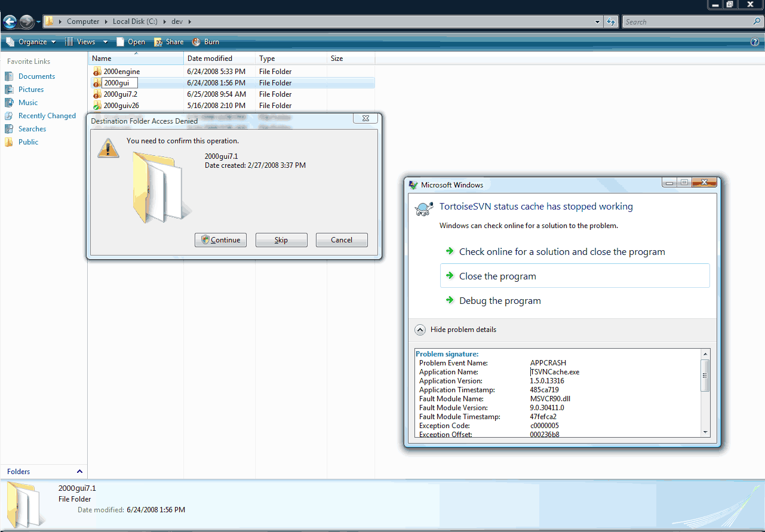Screen dimensions: 765x532
Task: Click the 2000gui rename text field
Action: (119, 83)
